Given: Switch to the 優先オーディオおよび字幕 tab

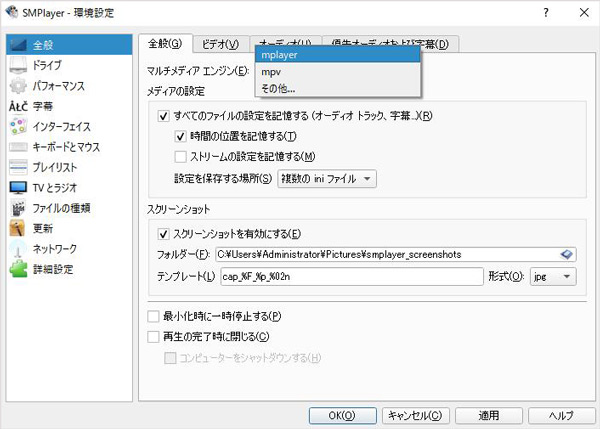Looking at the screenshot, I should 390,44.
